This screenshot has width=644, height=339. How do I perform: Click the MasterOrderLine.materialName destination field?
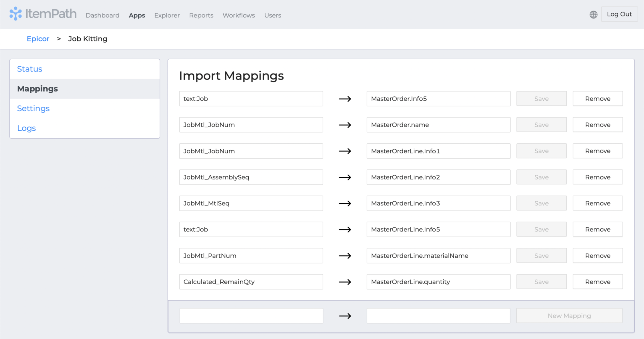point(438,256)
